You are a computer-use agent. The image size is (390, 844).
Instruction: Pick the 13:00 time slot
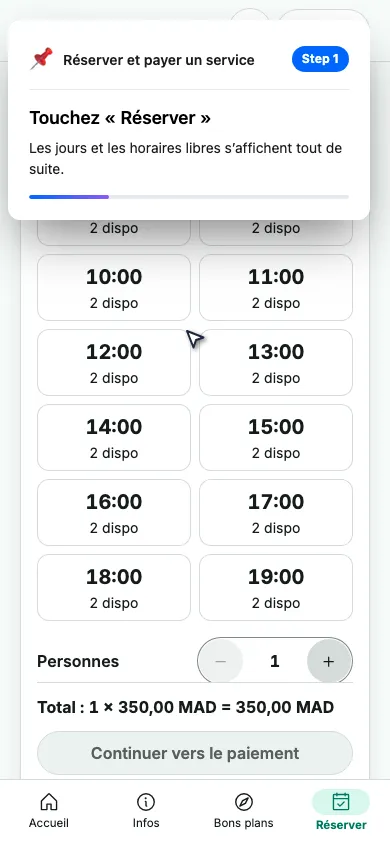[x=276, y=362]
